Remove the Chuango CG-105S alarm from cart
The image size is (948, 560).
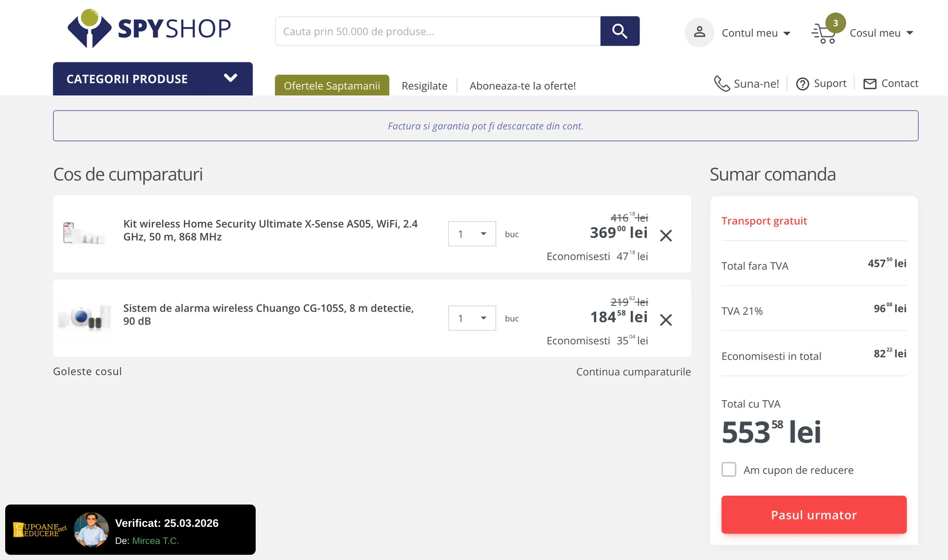pos(666,320)
